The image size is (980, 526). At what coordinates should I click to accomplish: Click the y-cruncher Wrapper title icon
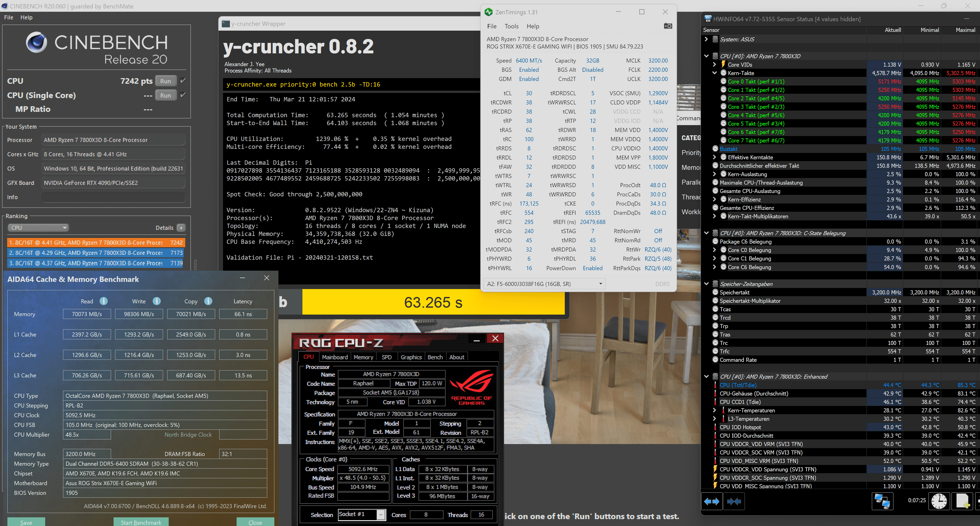pyautogui.click(x=226, y=23)
